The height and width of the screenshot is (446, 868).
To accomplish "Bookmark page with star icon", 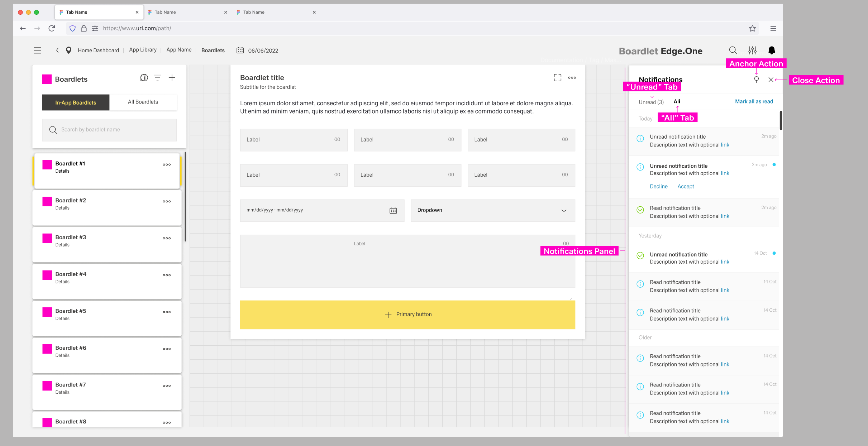I will coord(752,28).
